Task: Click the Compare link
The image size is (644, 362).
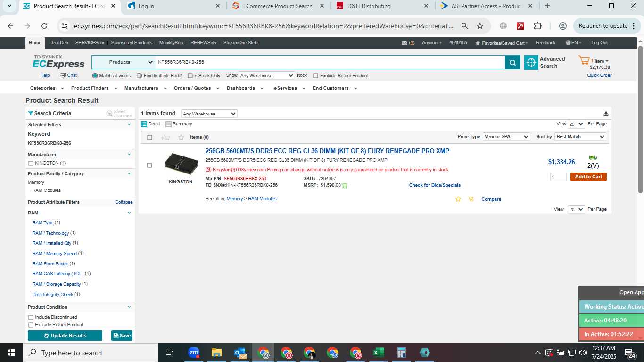Action: tap(491, 199)
